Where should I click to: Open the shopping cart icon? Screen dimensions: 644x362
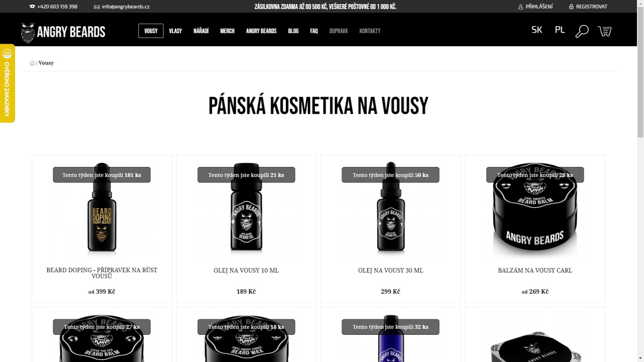click(604, 31)
